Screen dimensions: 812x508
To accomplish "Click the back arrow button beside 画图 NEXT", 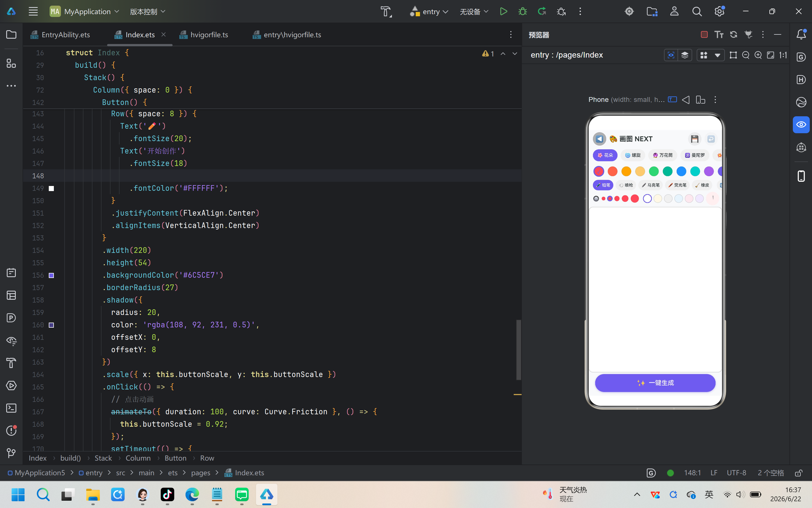I will (x=599, y=139).
